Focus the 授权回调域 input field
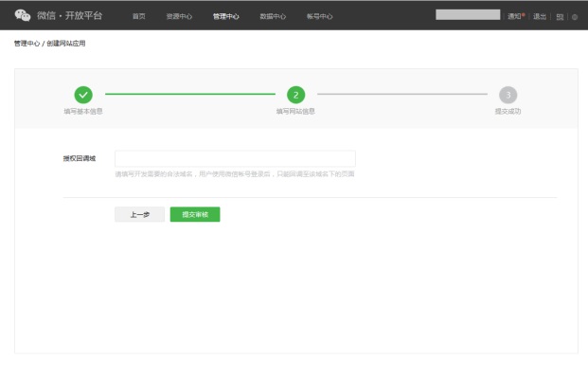Image resolution: width=588 pixels, height=379 pixels. coord(235,158)
